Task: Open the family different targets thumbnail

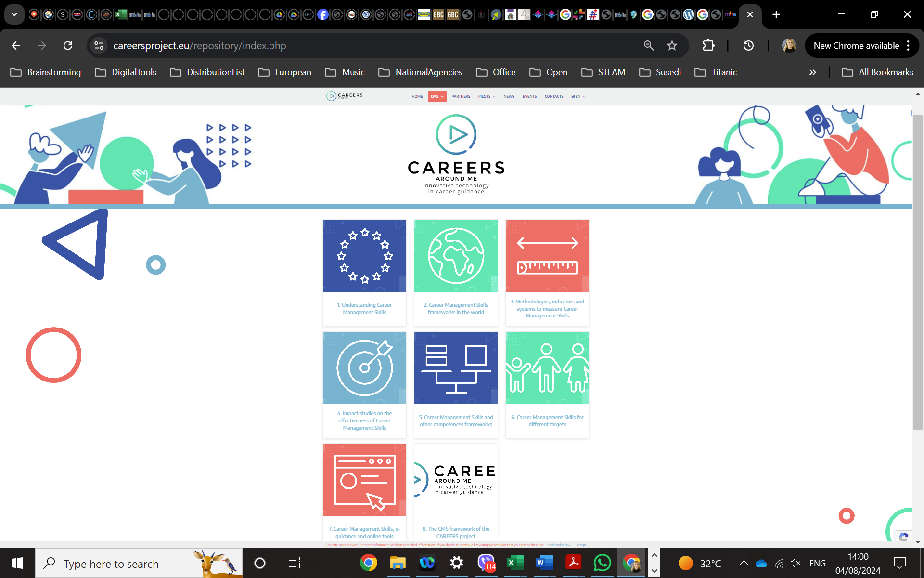Action: pos(547,368)
